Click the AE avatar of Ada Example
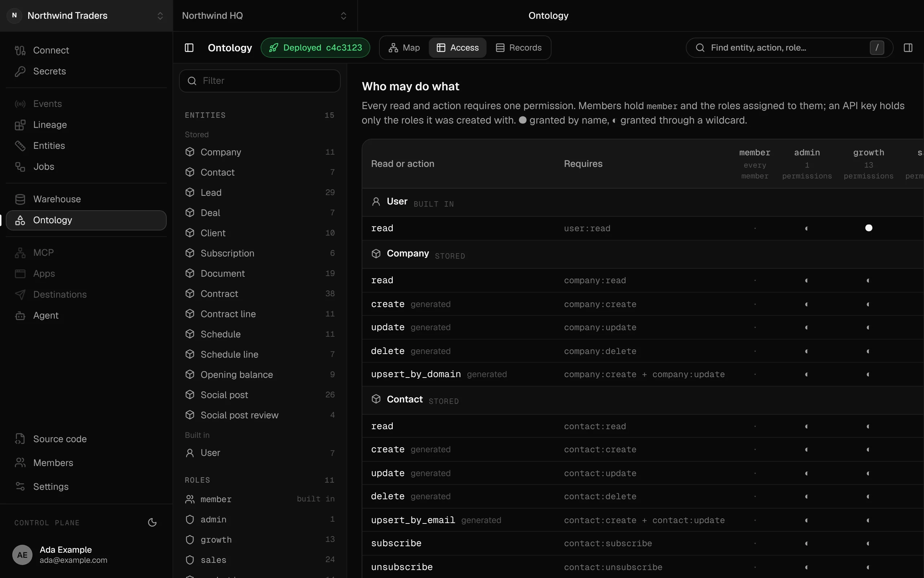924x578 pixels. click(22, 555)
